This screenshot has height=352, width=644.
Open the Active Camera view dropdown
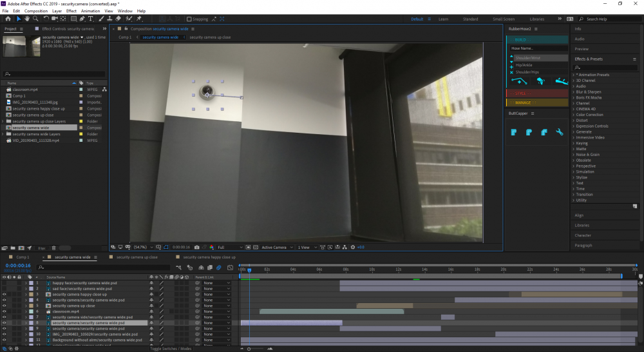click(276, 247)
